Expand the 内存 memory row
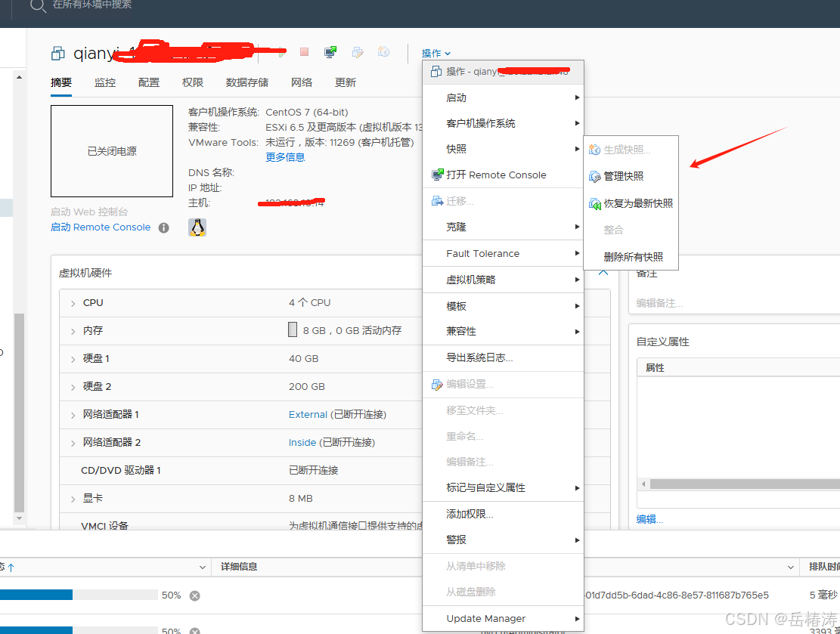This screenshot has width=840, height=634. tap(73, 332)
